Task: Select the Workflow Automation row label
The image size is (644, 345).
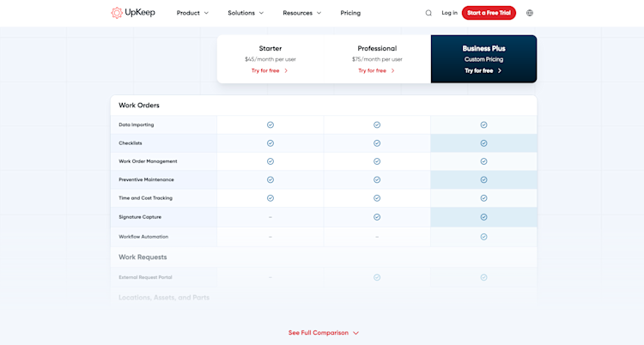Action: [x=143, y=237]
